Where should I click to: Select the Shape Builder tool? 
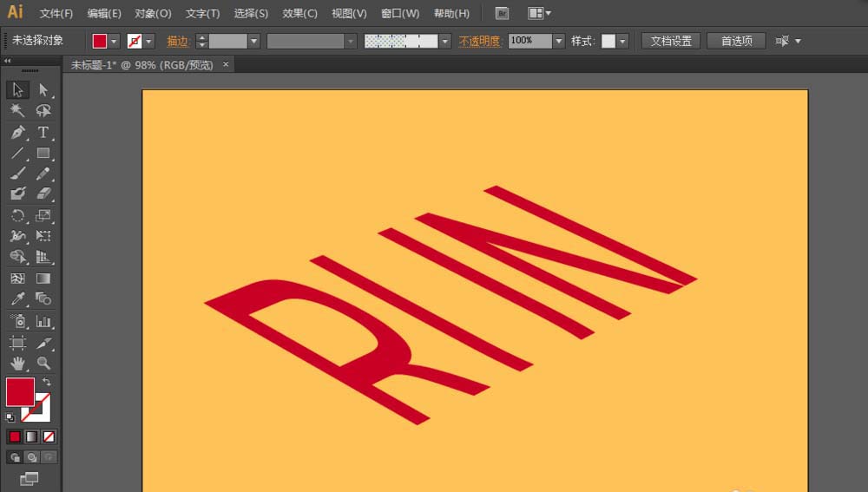click(x=17, y=257)
